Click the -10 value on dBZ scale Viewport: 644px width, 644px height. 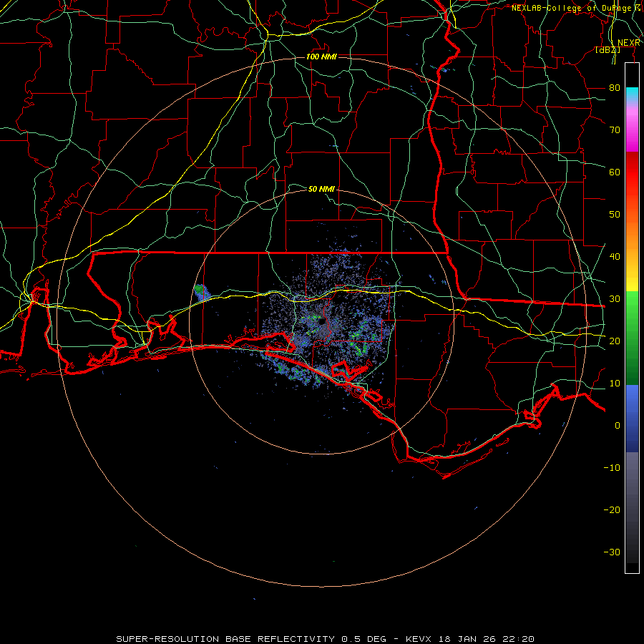(x=612, y=467)
